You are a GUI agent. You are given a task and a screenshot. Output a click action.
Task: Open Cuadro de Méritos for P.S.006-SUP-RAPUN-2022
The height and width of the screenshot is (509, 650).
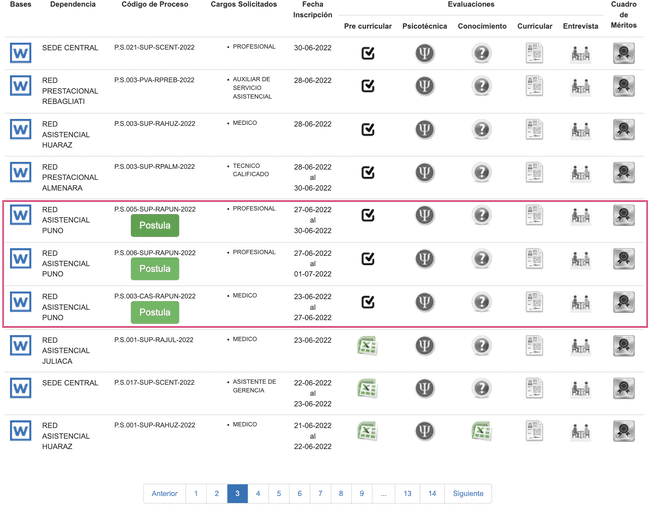coord(624,259)
